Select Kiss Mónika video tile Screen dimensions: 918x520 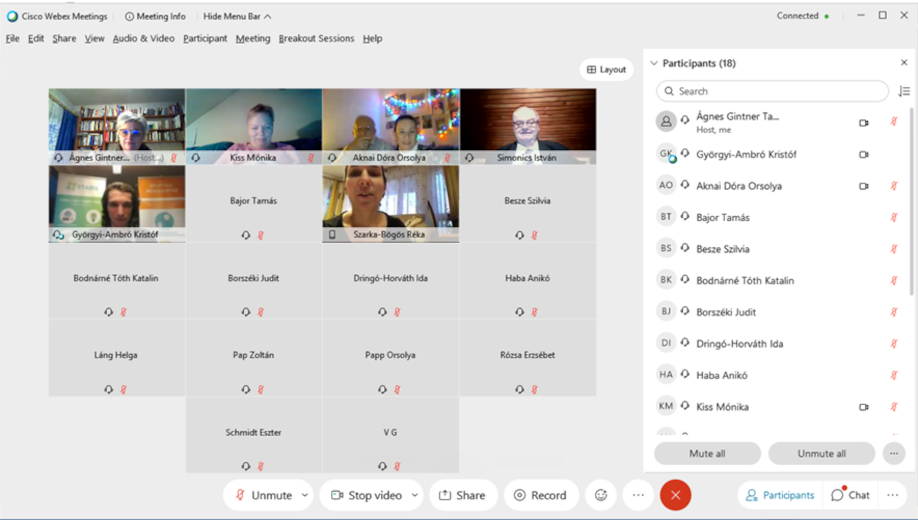pos(254,126)
